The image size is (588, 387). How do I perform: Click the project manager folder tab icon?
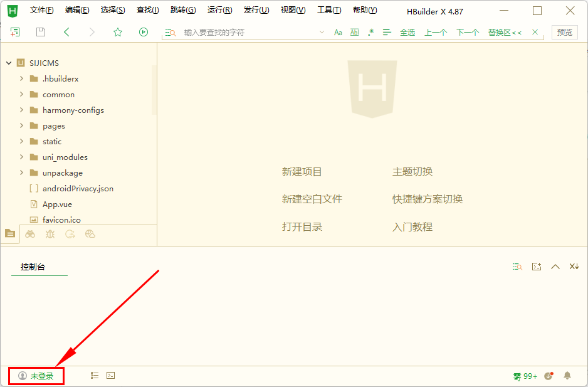tap(10, 233)
